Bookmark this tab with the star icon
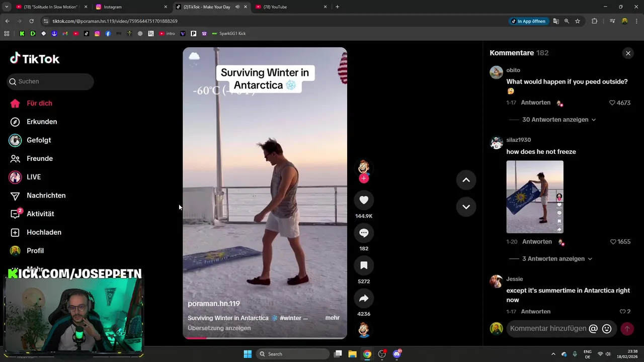 click(x=578, y=21)
